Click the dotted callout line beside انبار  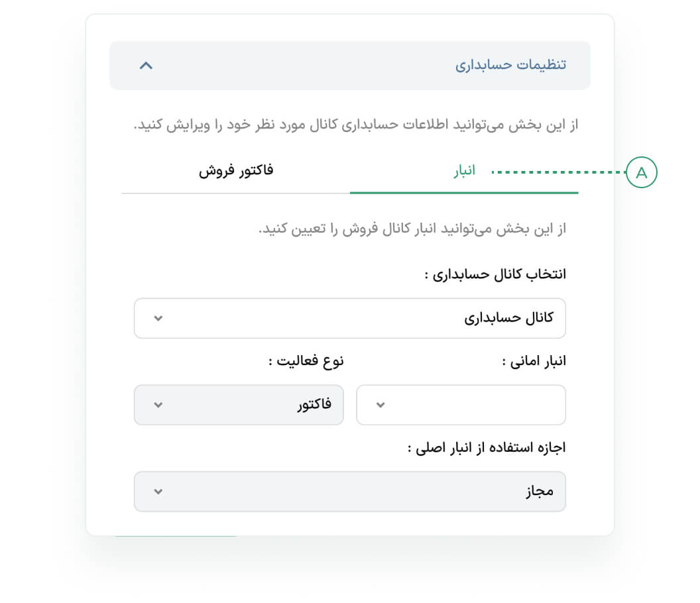(559, 173)
